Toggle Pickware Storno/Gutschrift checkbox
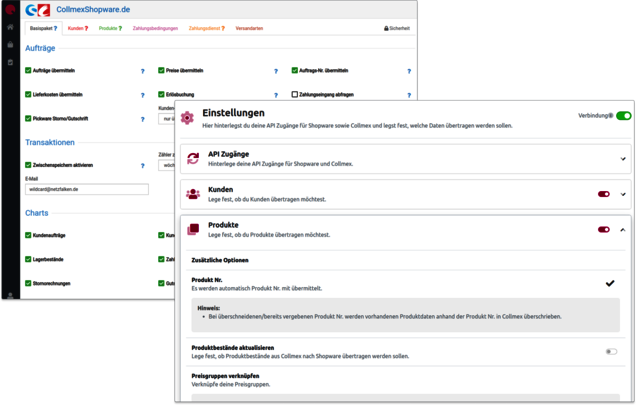The image size is (636, 405). 28,118
